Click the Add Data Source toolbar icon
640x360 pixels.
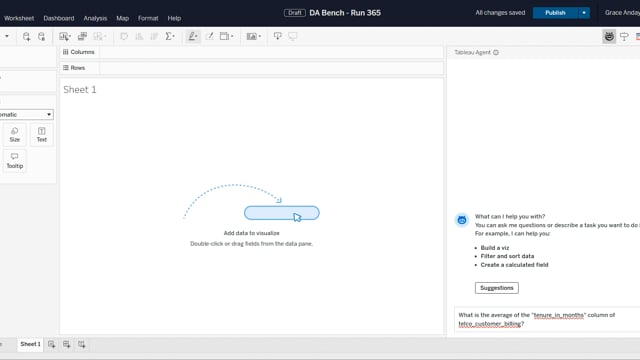pyautogui.click(x=27, y=37)
